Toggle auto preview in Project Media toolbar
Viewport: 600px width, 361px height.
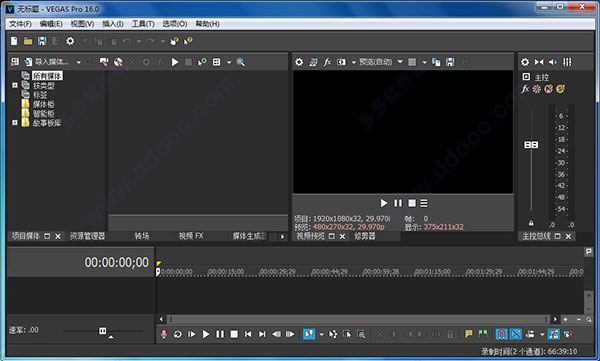click(202, 62)
